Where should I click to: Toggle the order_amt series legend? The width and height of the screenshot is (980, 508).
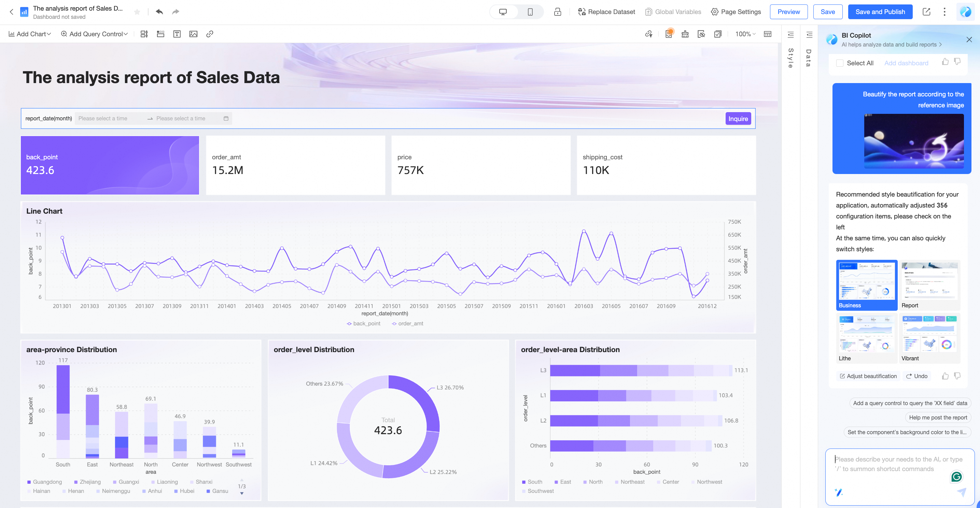(407, 323)
